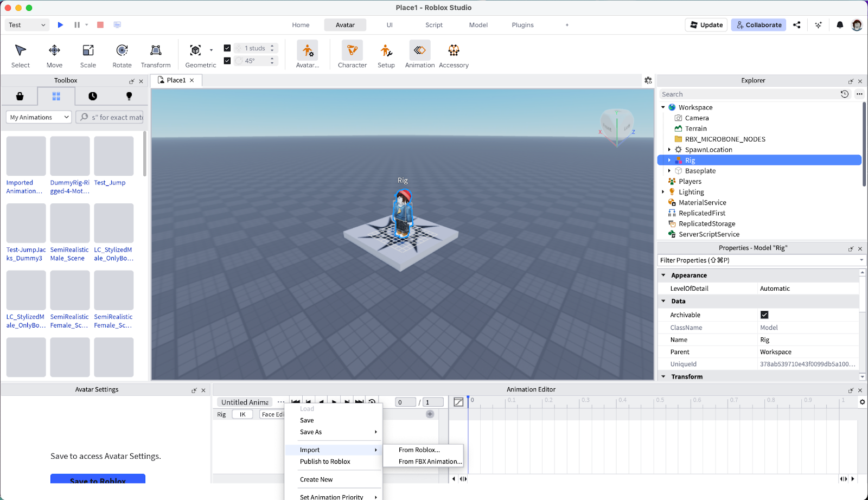Viewport: 868px width, 500px height.
Task: Expand the Rig item in Explorer
Action: point(669,161)
